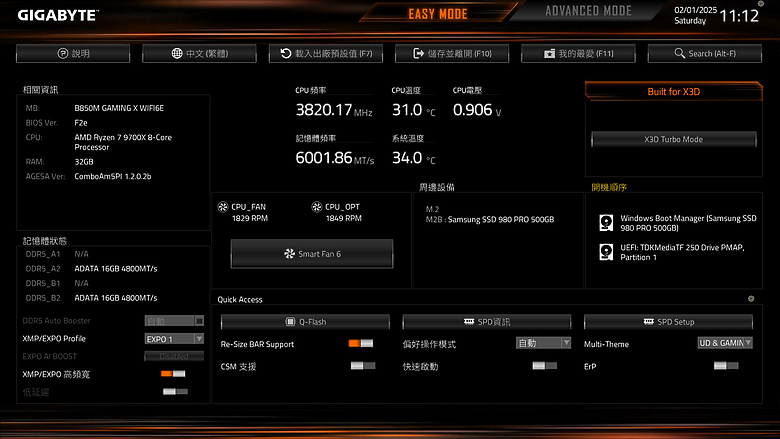
Task: Click the Q-Flash chip icon
Action: click(291, 322)
